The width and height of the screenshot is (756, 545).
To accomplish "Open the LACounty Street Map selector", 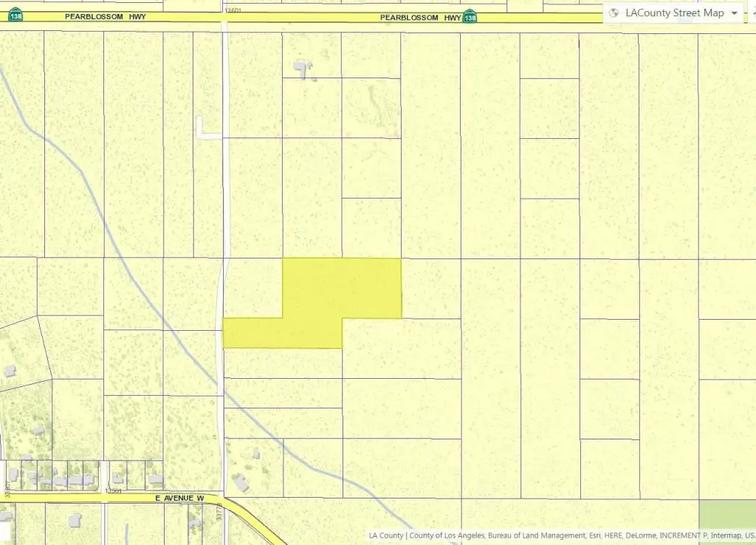I will [x=674, y=13].
